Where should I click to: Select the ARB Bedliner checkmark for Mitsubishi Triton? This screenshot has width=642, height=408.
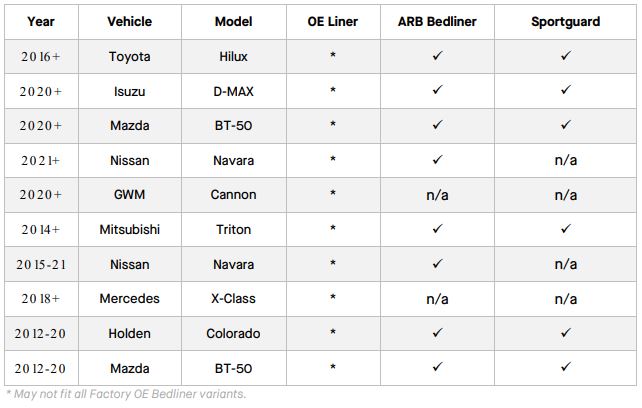(437, 229)
